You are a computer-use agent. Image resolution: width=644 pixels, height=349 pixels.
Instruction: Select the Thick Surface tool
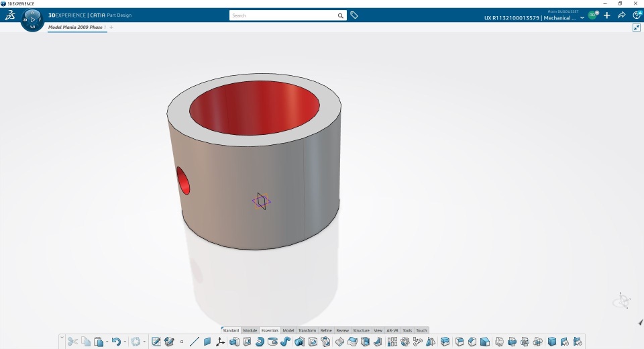click(x=352, y=342)
